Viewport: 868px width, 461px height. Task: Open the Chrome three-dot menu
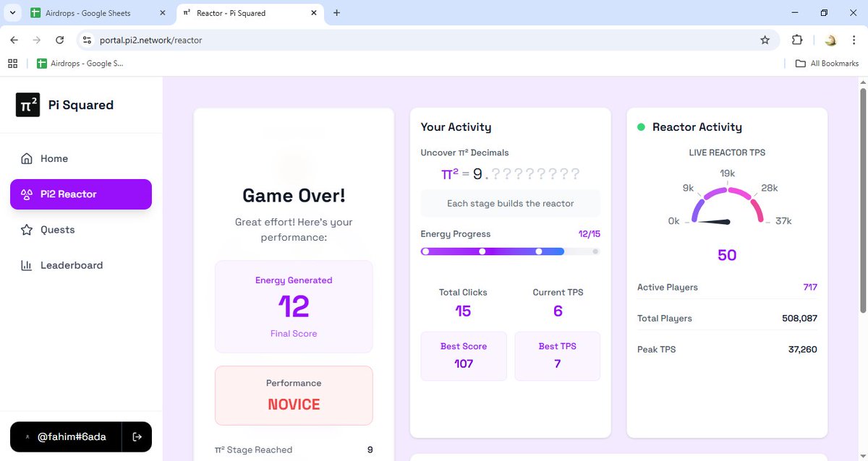[x=852, y=40]
